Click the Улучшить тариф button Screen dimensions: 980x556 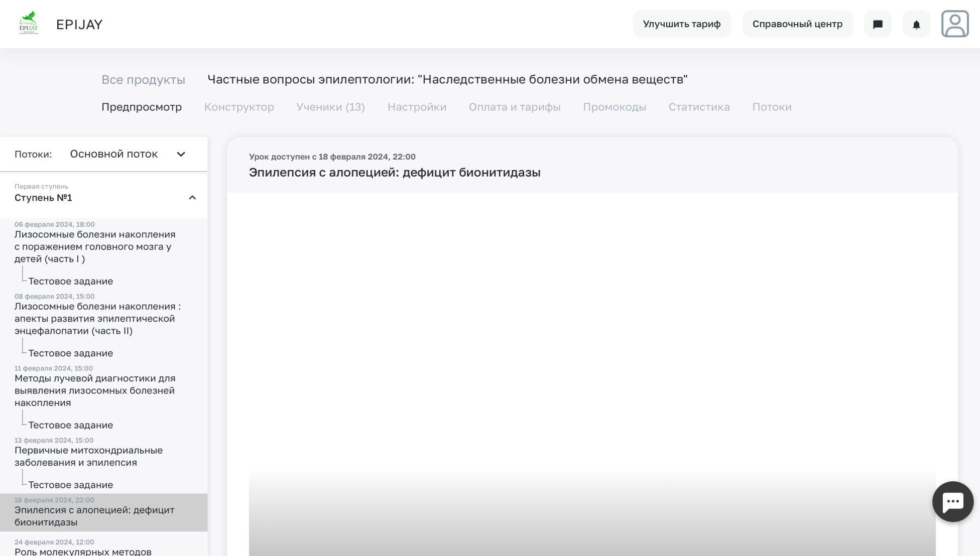tap(681, 24)
